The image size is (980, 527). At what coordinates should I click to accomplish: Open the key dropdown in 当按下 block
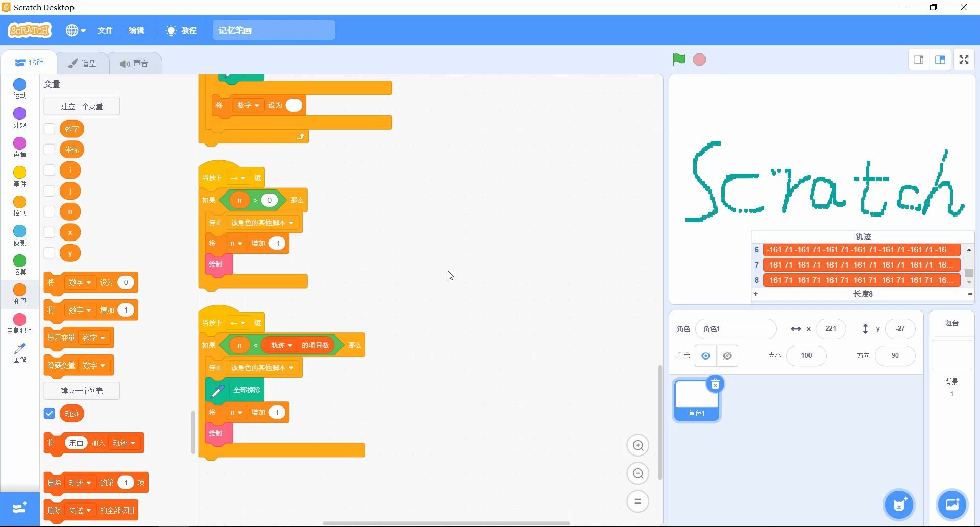(x=238, y=177)
